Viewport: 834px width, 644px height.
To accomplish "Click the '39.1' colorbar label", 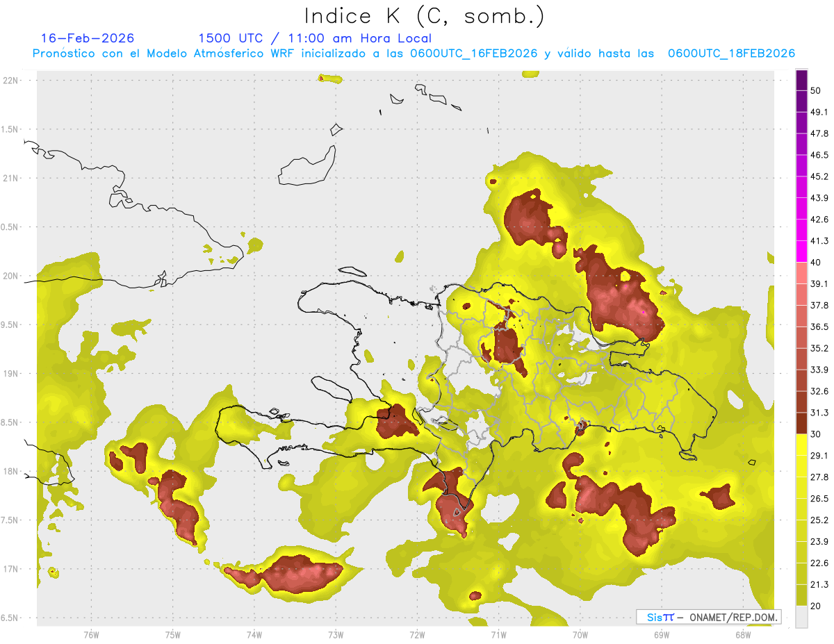I will pos(819,283).
